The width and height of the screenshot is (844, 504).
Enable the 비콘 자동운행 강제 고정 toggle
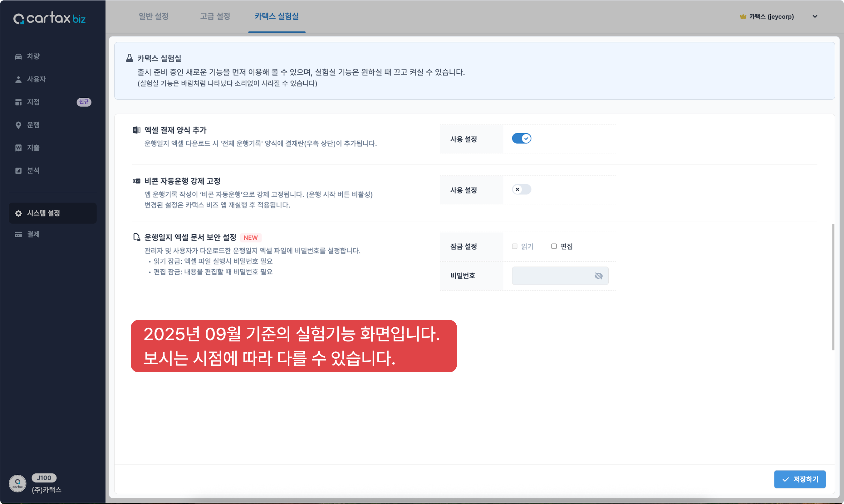point(521,189)
